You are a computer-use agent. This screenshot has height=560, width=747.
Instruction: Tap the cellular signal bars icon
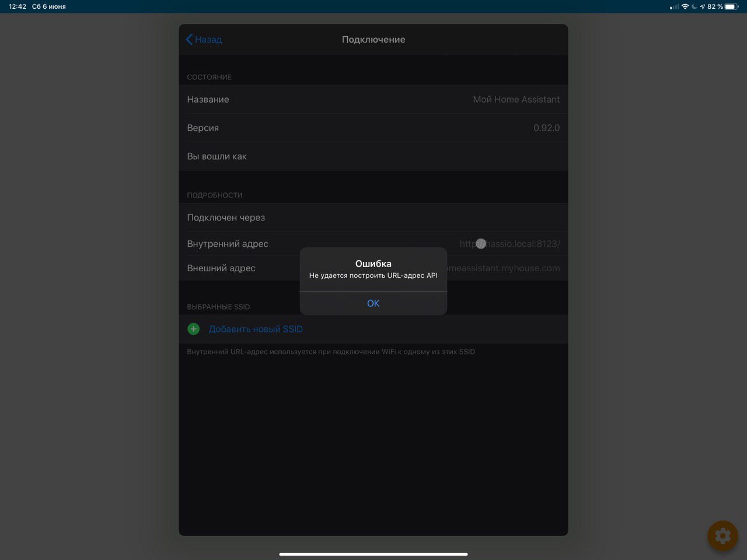[x=675, y=7]
